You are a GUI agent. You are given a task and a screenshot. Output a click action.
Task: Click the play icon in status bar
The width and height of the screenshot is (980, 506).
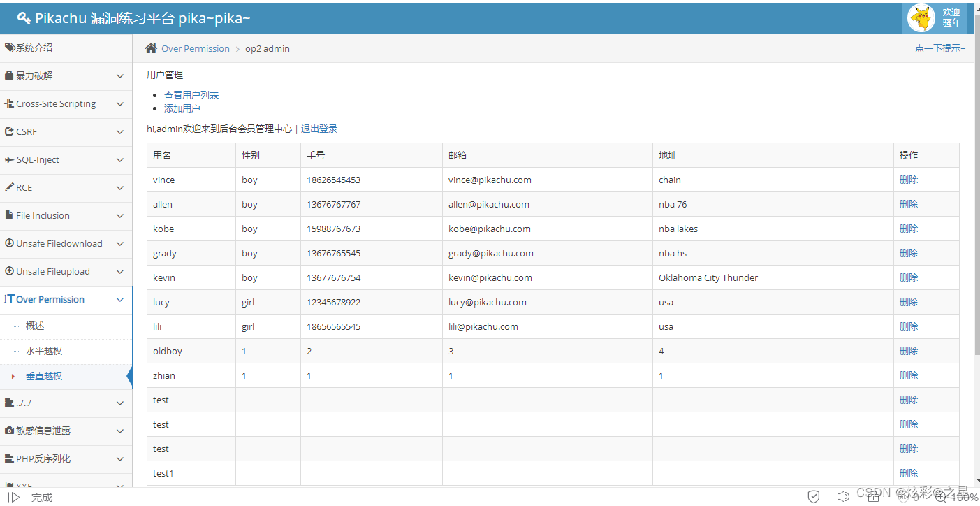tap(13, 497)
